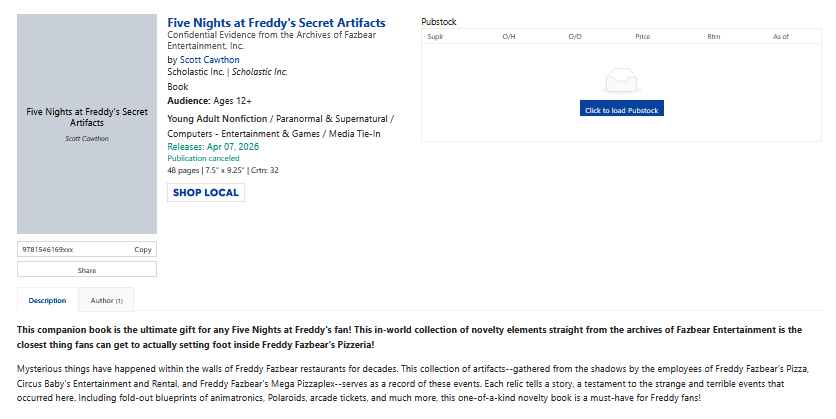Open the Five Nights at Freddy's title link
Viewport: 836px width, 419px height.
(x=276, y=22)
